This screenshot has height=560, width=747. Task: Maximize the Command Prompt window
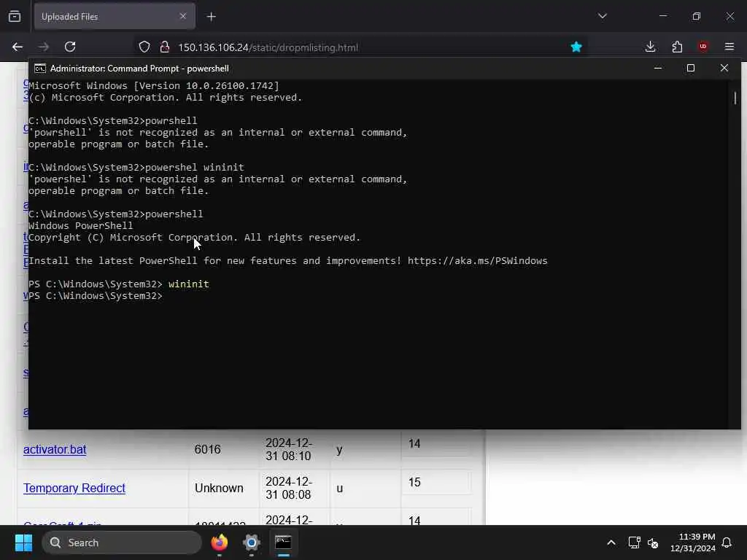point(691,68)
